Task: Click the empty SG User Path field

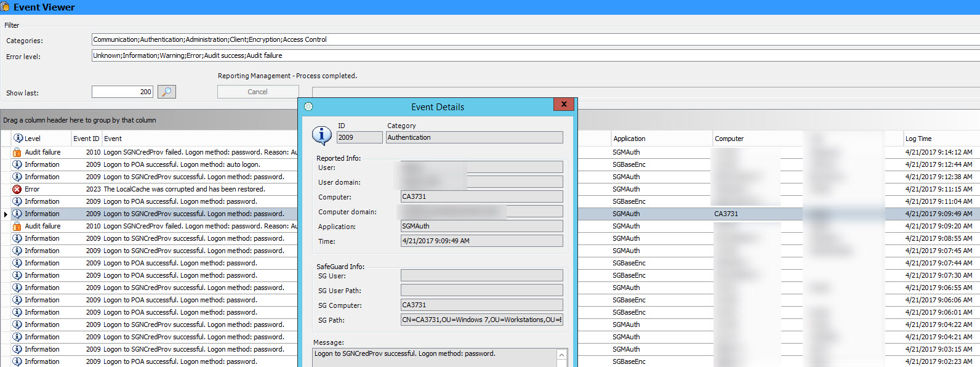Action: click(x=482, y=290)
